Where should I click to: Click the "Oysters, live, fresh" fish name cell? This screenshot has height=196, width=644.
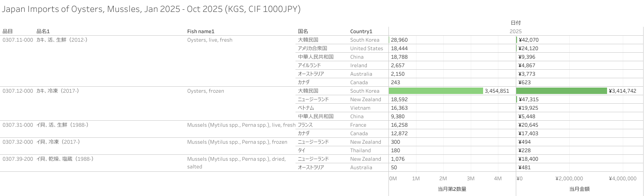pos(210,40)
